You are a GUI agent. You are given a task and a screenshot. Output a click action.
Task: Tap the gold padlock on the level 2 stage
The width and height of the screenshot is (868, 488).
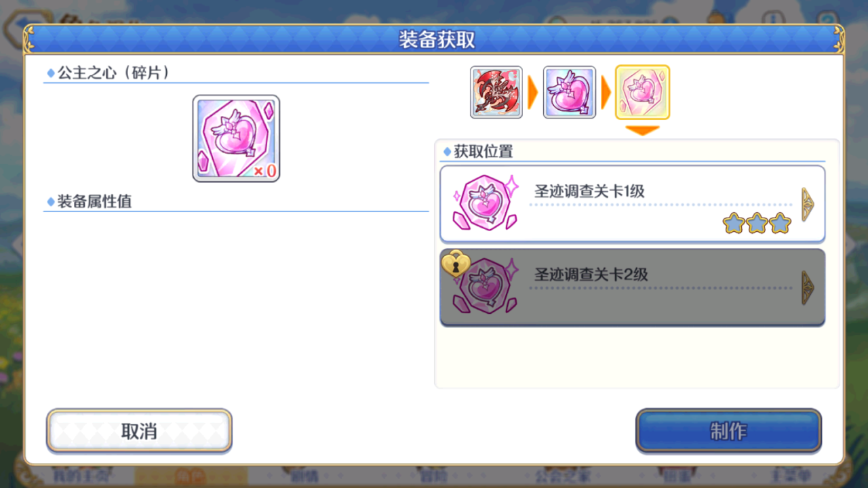click(456, 264)
